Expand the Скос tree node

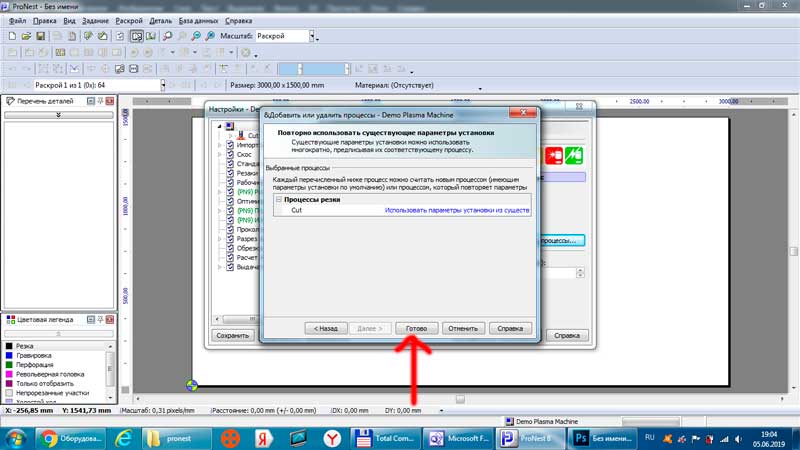coord(220,154)
